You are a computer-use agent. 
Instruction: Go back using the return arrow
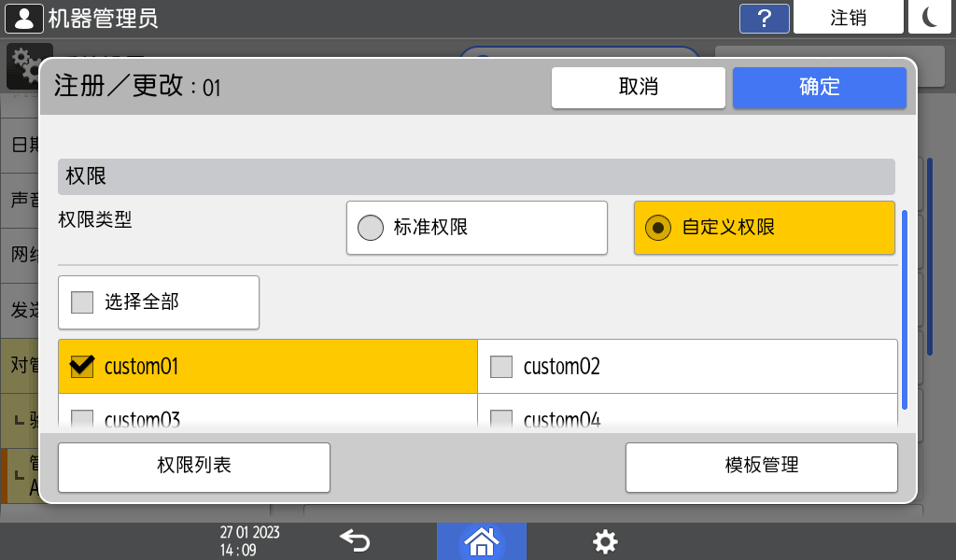pyautogui.click(x=356, y=541)
